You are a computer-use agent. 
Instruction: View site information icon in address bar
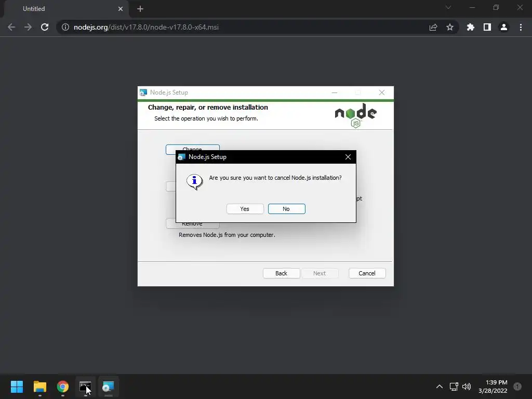65,27
